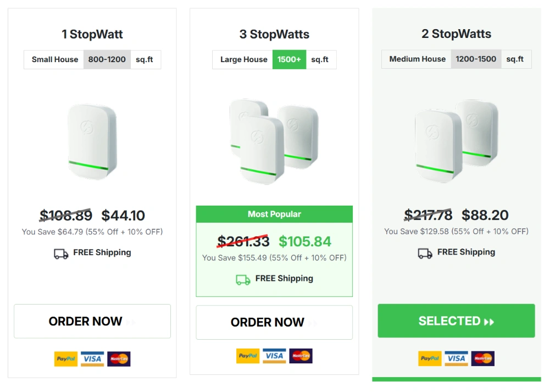
Task: Click PayPal icon under 1 StopWatt
Action: point(66,359)
